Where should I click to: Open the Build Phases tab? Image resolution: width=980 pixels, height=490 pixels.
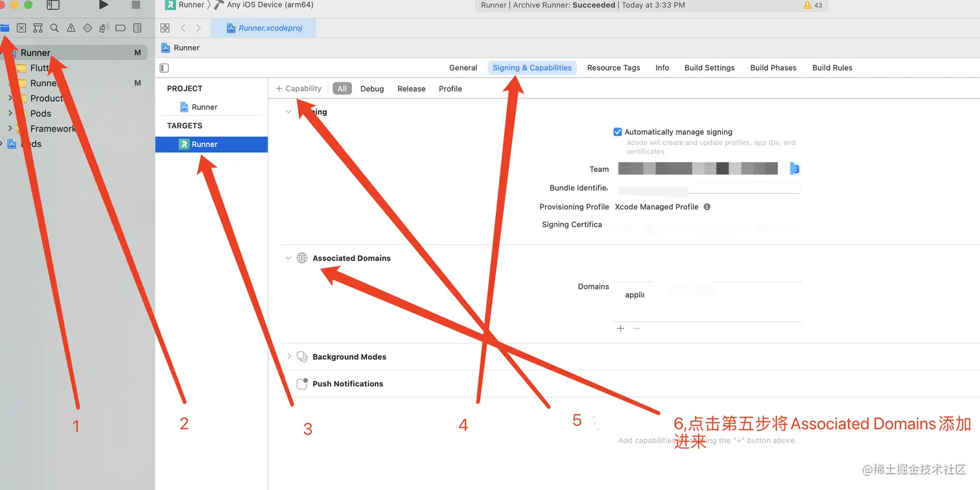tap(773, 67)
